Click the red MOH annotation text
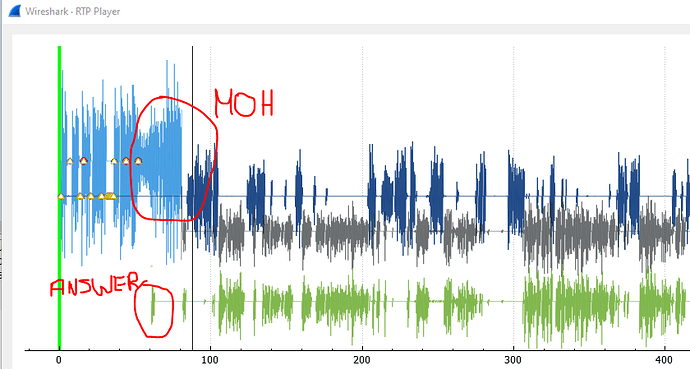The width and height of the screenshot is (690, 369). tap(244, 103)
